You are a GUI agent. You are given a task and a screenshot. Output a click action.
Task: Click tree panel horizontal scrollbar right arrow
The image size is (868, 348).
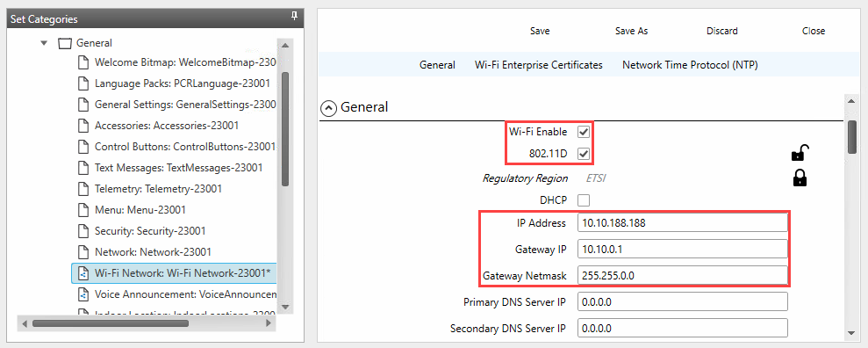(x=269, y=323)
